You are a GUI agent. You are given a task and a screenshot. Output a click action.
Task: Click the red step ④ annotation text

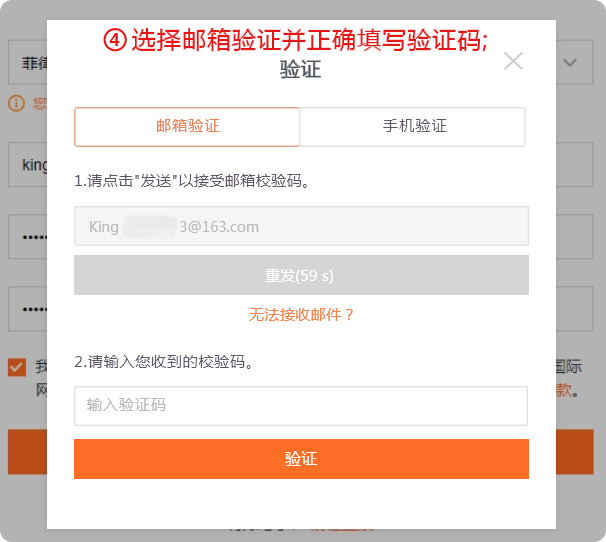pyautogui.click(x=296, y=40)
